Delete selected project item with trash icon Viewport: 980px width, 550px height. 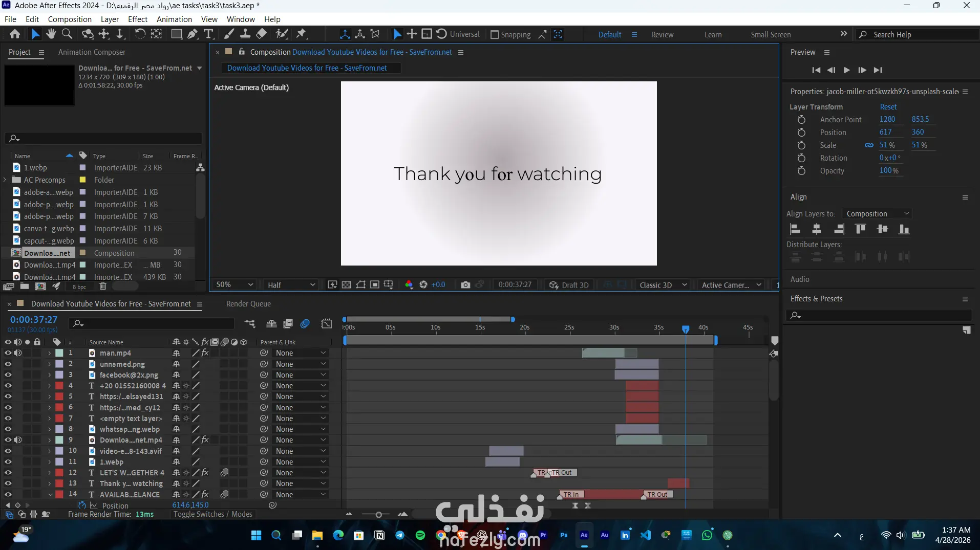(103, 287)
